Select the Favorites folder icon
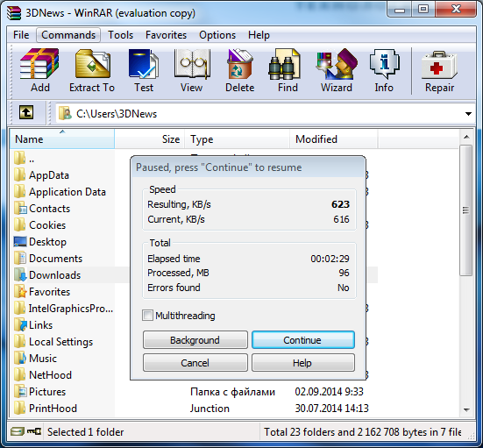The width and height of the screenshot is (483, 448). coord(20,291)
